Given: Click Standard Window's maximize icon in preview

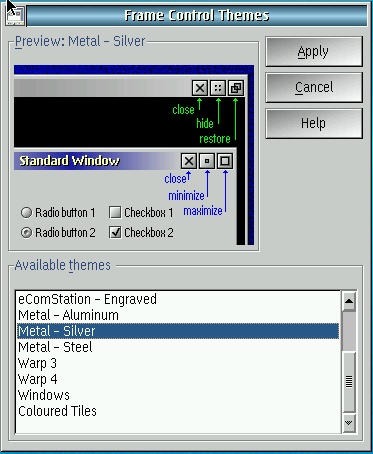Looking at the screenshot, I should pyautogui.click(x=225, y=161).
